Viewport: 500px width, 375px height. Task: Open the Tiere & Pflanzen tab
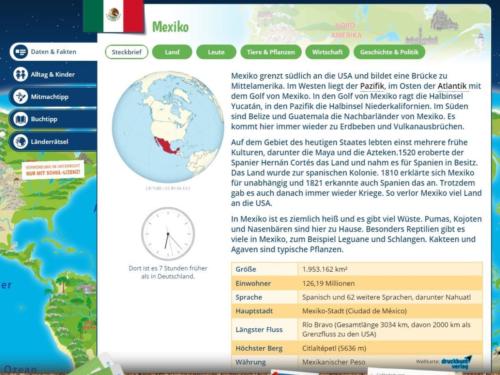click(x=271, y=52)
